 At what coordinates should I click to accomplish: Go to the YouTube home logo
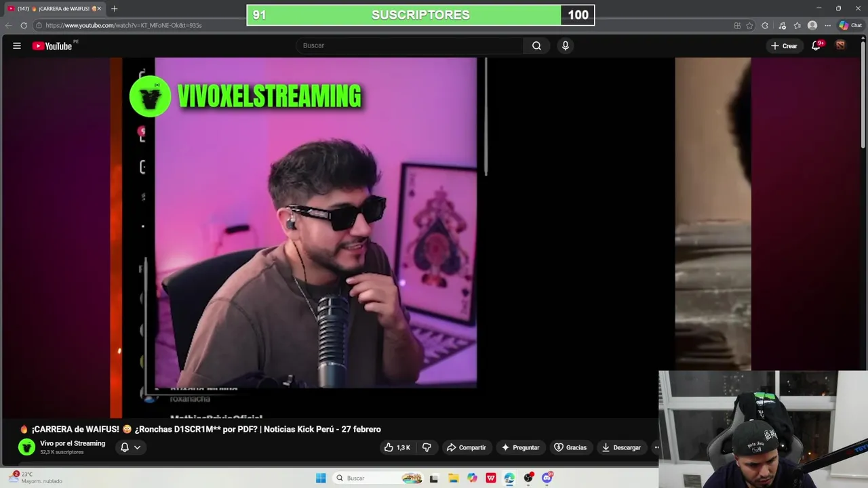(x=52, y=46)
